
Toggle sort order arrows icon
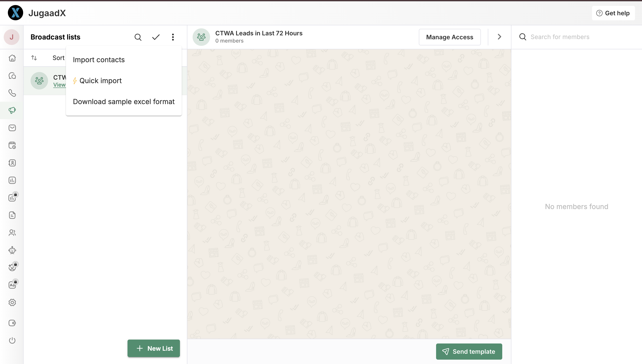tap(34, 58)
